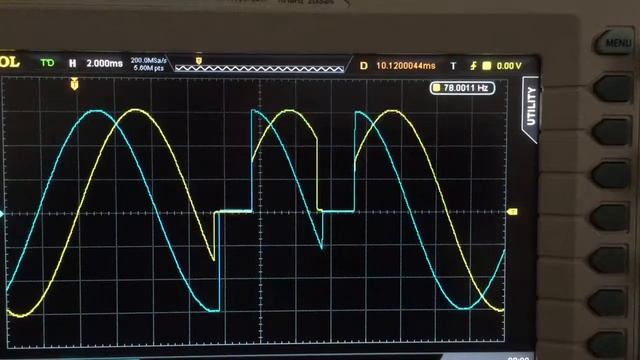Select the 5.00M pts memory depth readout
Viewport: 640px width, 360px height.
(x=149, y=68)
